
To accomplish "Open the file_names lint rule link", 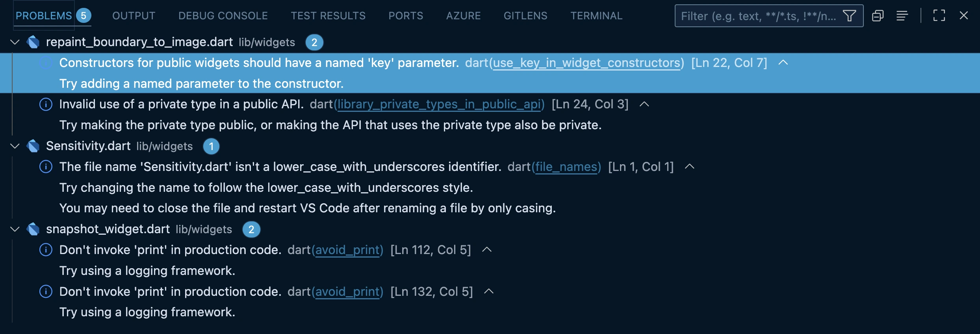I will pos(566,167).
